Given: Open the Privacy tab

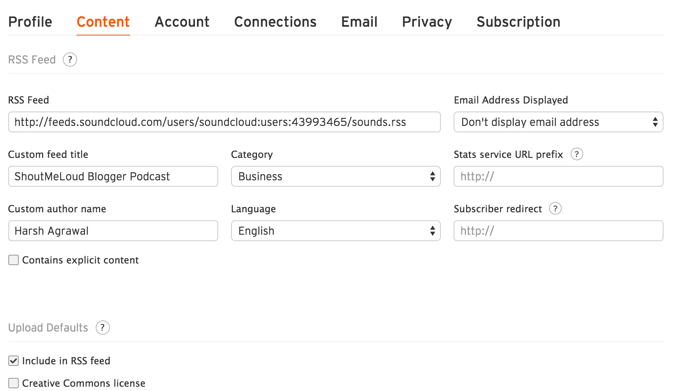Looking at the screenshot, I should pyautogui.click(x=427, y=22).
